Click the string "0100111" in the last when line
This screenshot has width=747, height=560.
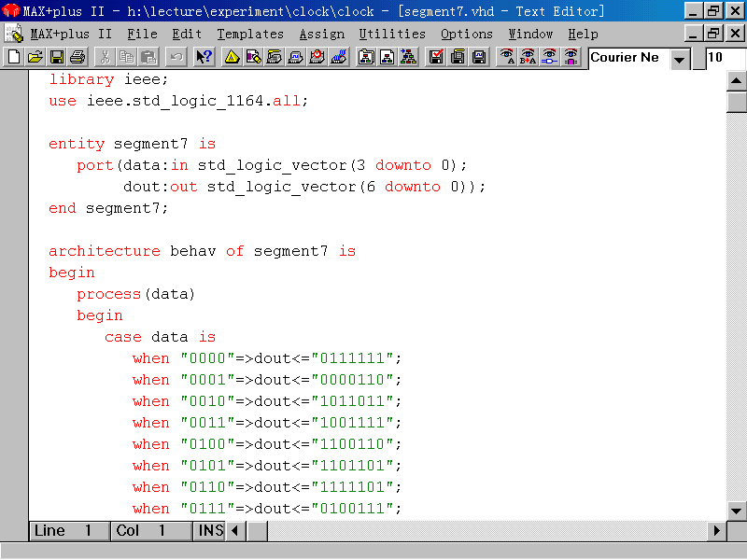352,508
